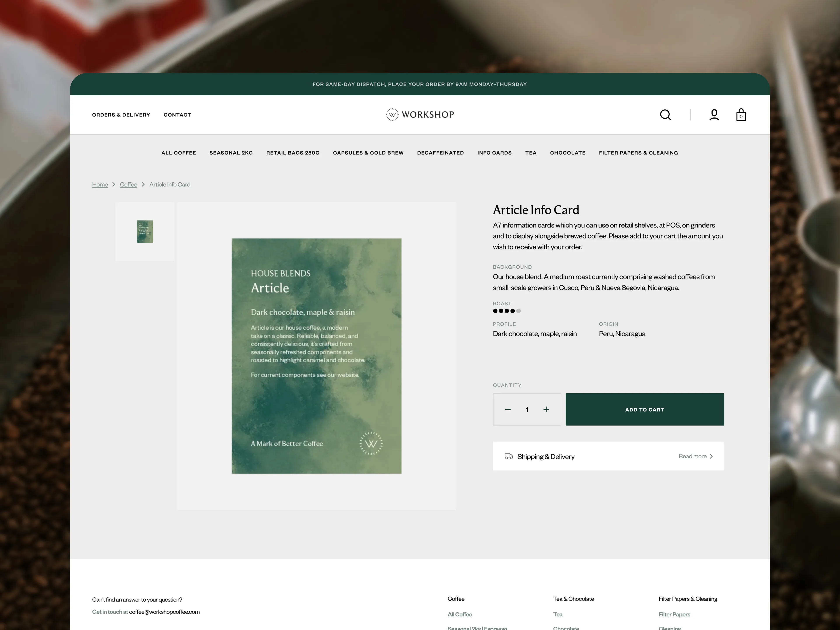Click the delivery truck icon
840x630 pixels.
[508, 456]
